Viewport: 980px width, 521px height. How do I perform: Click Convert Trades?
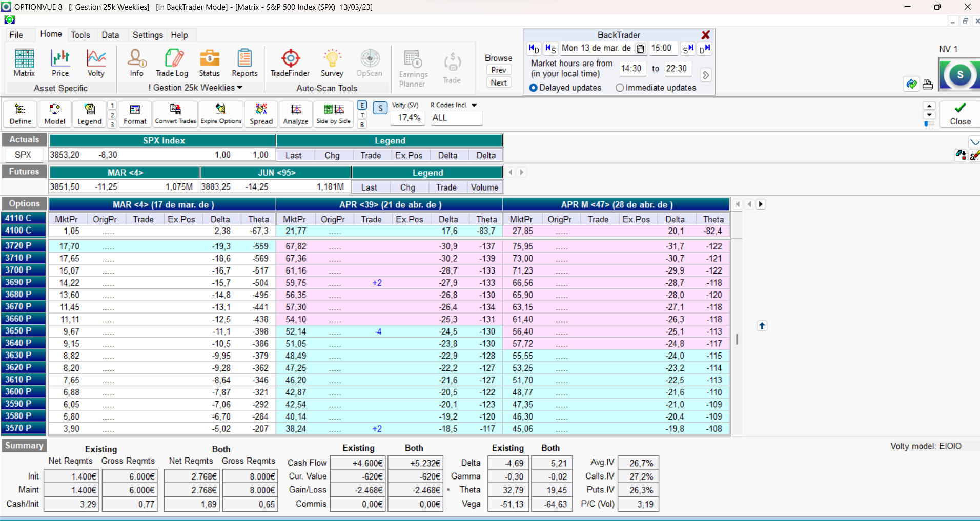click(175, 114)
